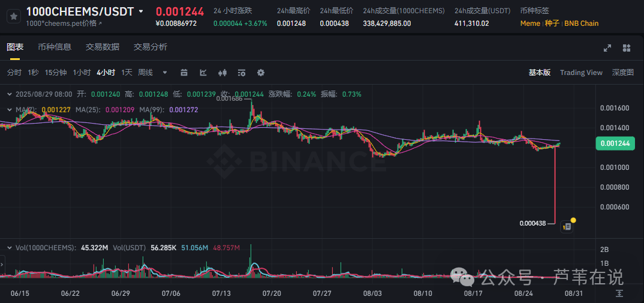Screen dimensions: 644x303
Task: Switch to 基本版 chart mode
Action: point(539,73)
